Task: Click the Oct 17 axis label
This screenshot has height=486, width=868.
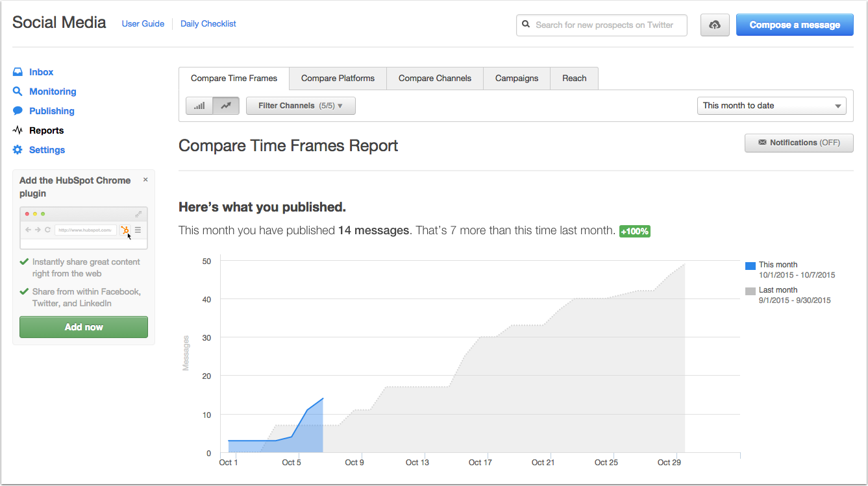Action: pyautogui.click(x=480, y=463)
